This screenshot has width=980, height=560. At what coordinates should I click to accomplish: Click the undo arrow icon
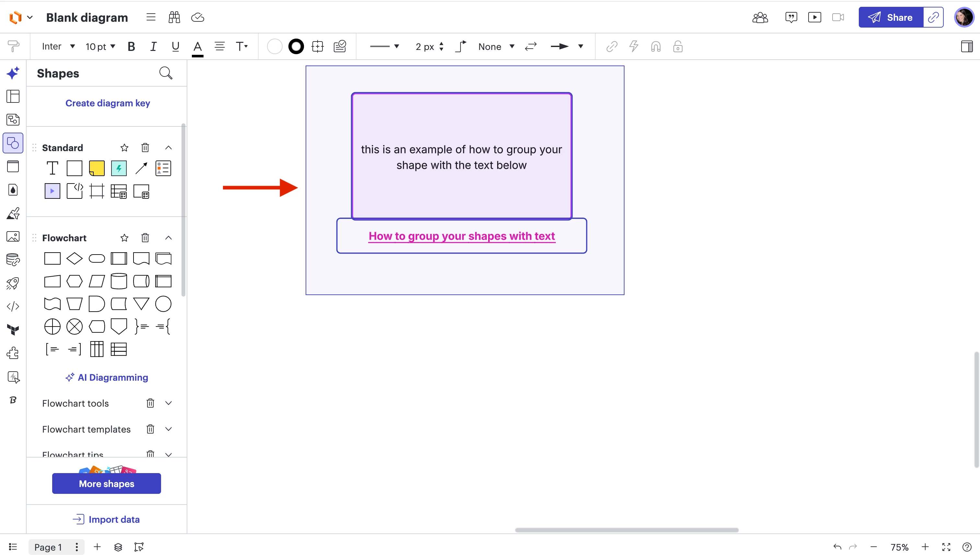(837, 547)
